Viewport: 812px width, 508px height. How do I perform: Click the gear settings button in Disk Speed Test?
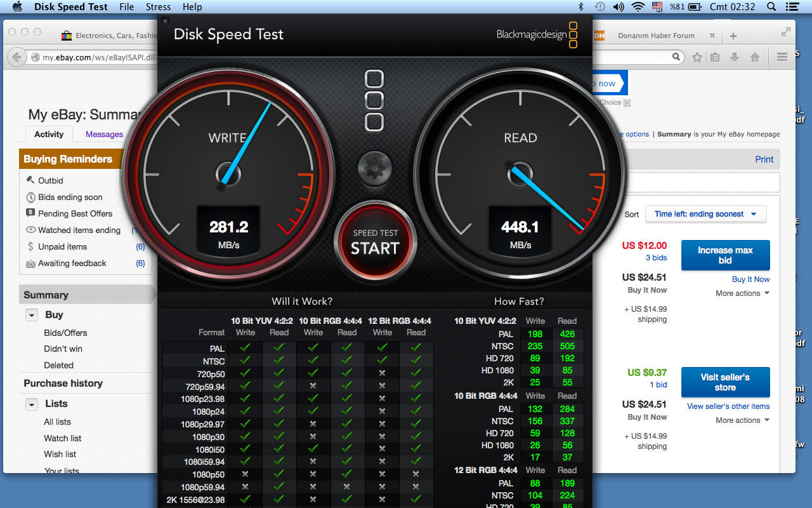pyautogui.click(x=375, y=168)
